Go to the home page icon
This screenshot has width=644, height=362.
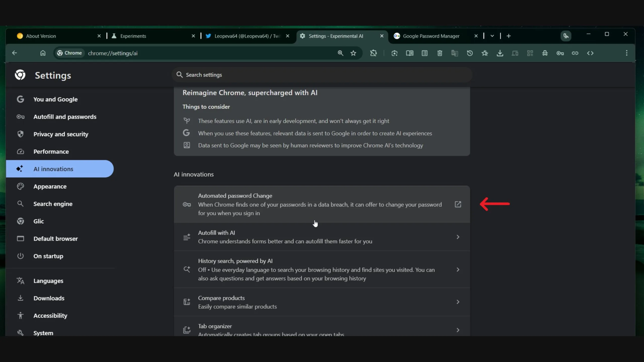43,53
